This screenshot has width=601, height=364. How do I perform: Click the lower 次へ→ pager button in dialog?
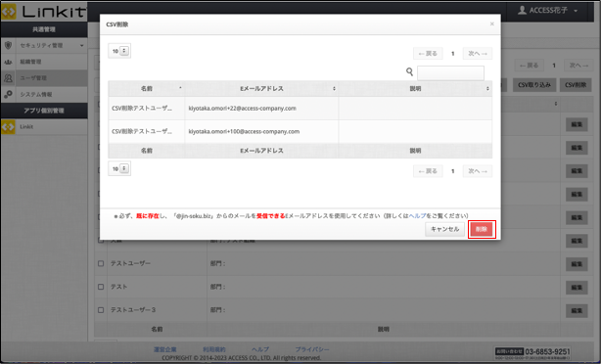tap(478, 171)
